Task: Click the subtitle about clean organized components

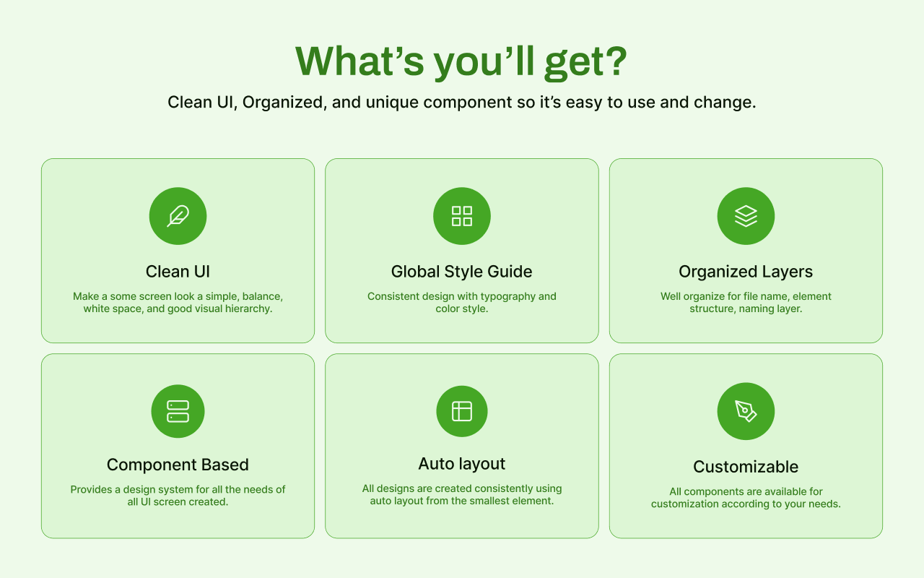Action: pos(462,102)
